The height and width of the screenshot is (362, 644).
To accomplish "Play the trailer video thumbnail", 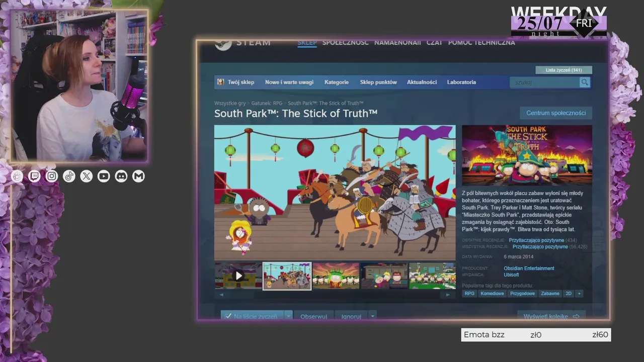I will 238,276.
